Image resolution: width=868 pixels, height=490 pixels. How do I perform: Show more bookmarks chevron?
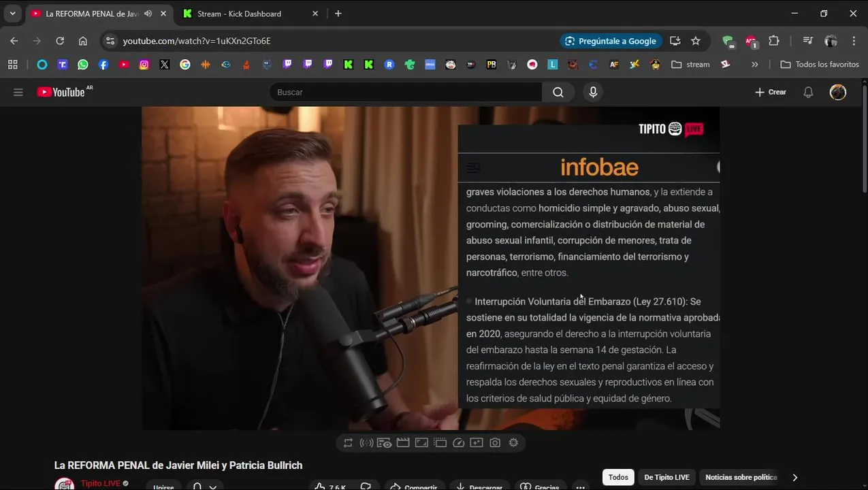click(x=754, y=65)
